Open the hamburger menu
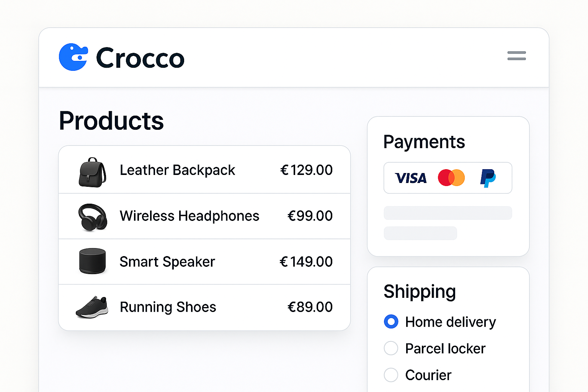 coord(516,56)
